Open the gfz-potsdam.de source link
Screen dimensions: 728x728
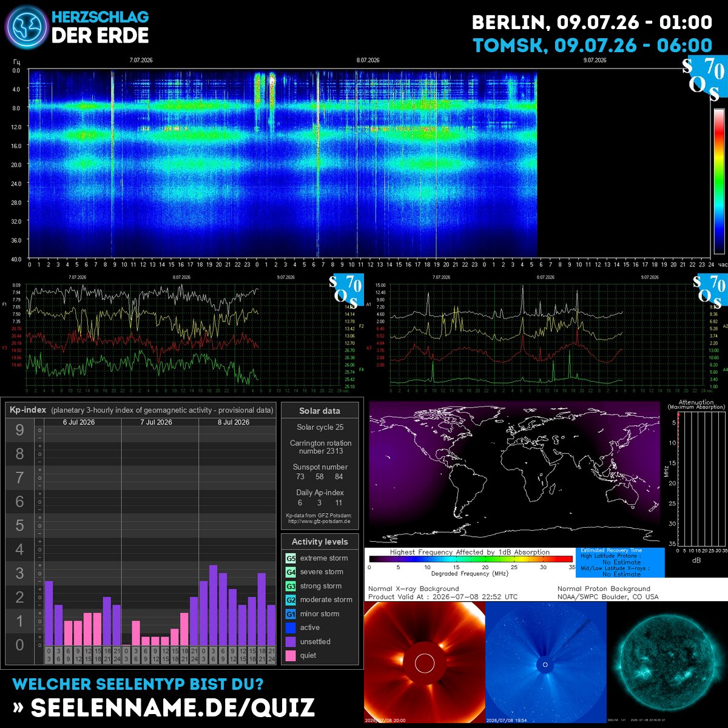coord(319,521)
